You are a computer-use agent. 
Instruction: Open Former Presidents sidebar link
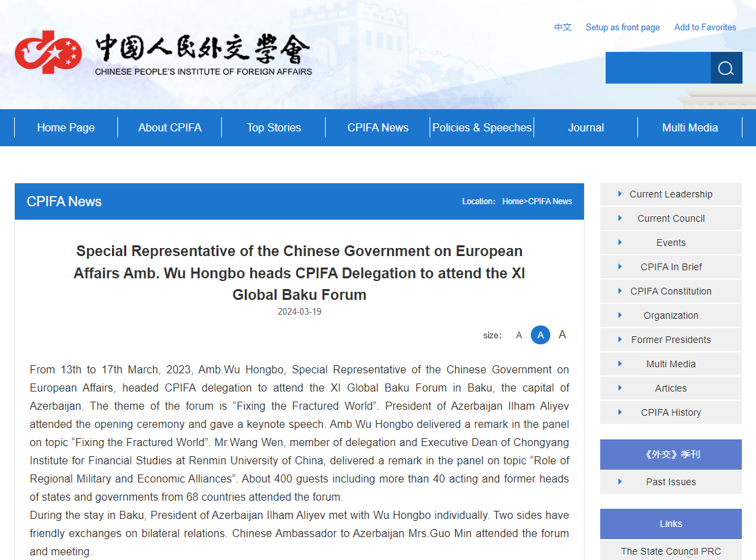tap(670, 339)
